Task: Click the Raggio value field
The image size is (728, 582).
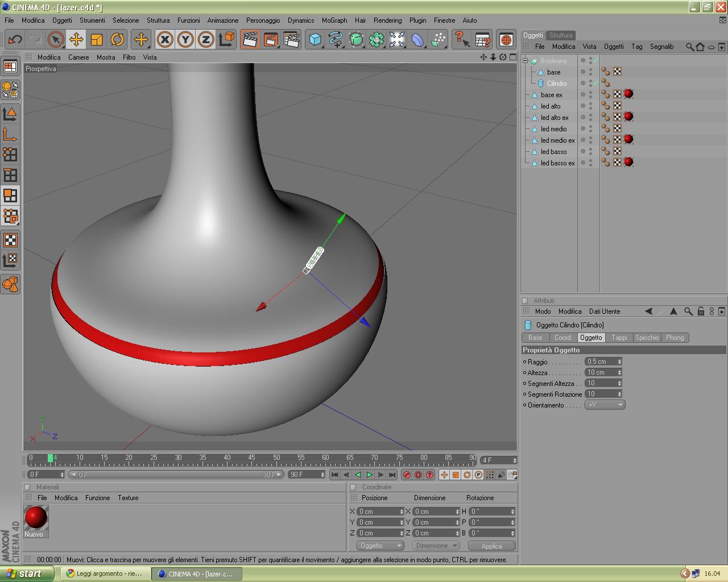Action: click(603, 361)
